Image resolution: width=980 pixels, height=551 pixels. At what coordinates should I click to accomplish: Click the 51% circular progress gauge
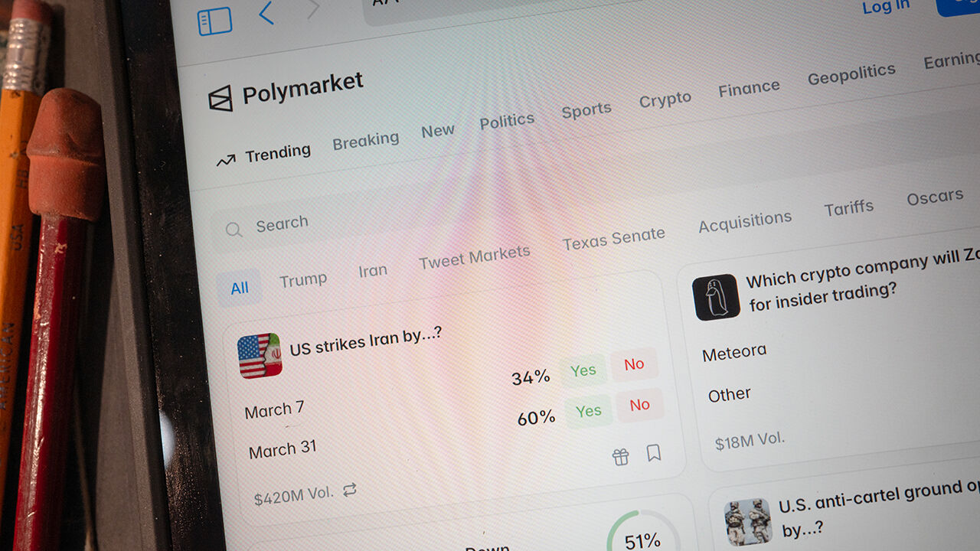(x=642, y=533)
